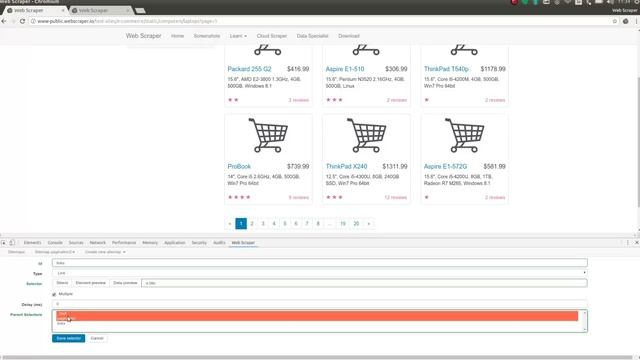The width and height of the screenshot is (640, 360).
Task: Click the Download navbar link
Action: [x=349, y=36]
